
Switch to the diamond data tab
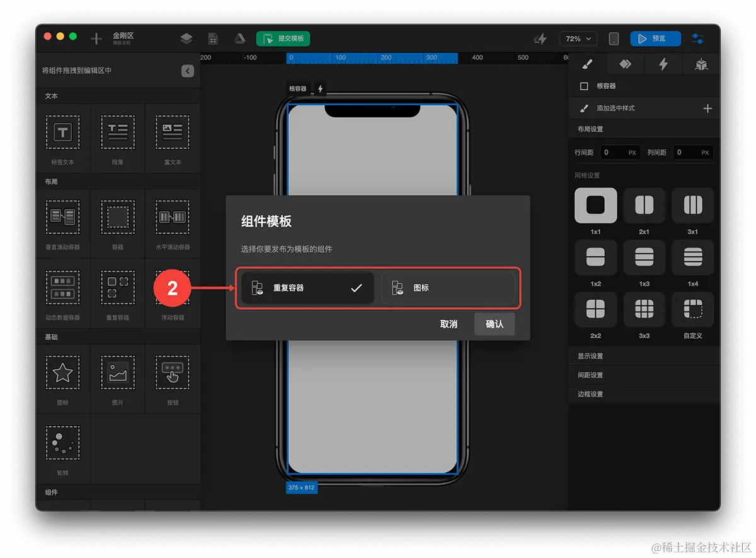tap(625, 64)
